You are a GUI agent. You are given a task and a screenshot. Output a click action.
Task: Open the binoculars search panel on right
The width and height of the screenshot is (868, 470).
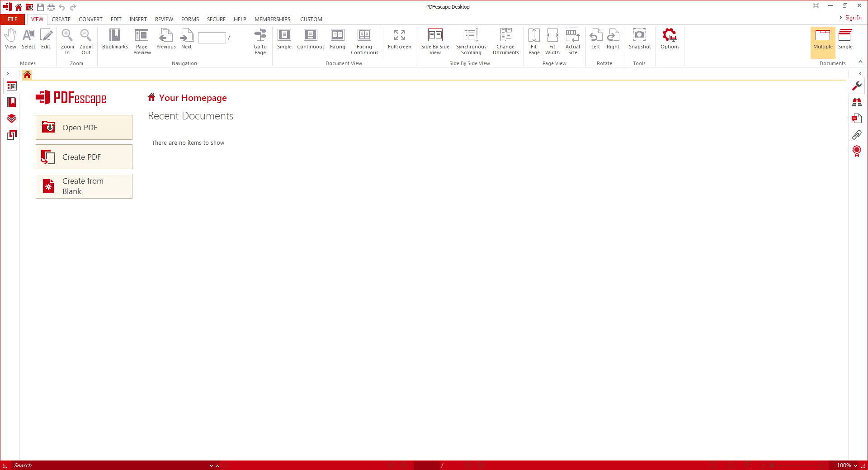857,102
